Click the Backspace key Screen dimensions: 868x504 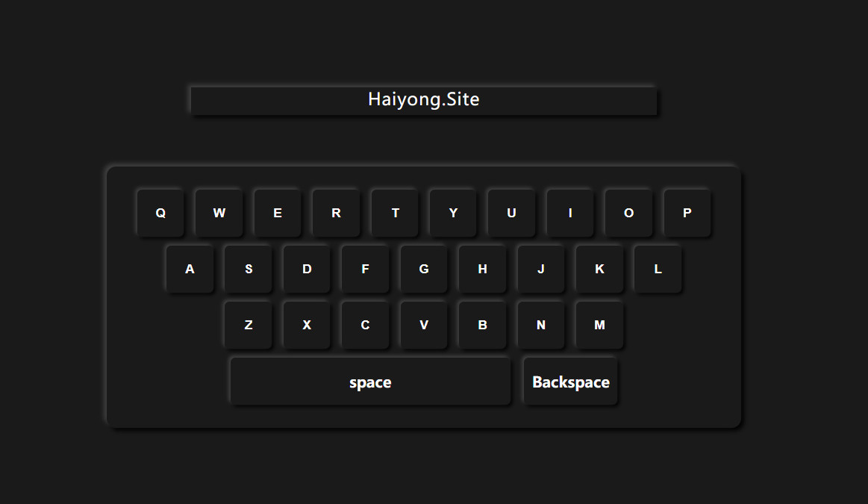point(570,382)
